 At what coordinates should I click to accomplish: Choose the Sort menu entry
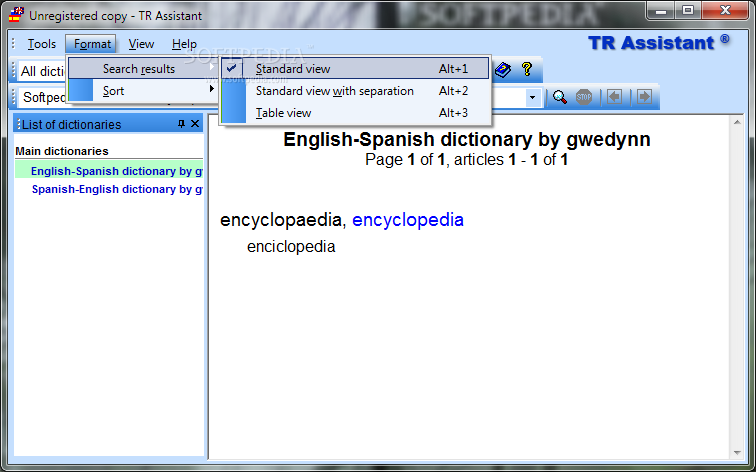coord(143,91)
